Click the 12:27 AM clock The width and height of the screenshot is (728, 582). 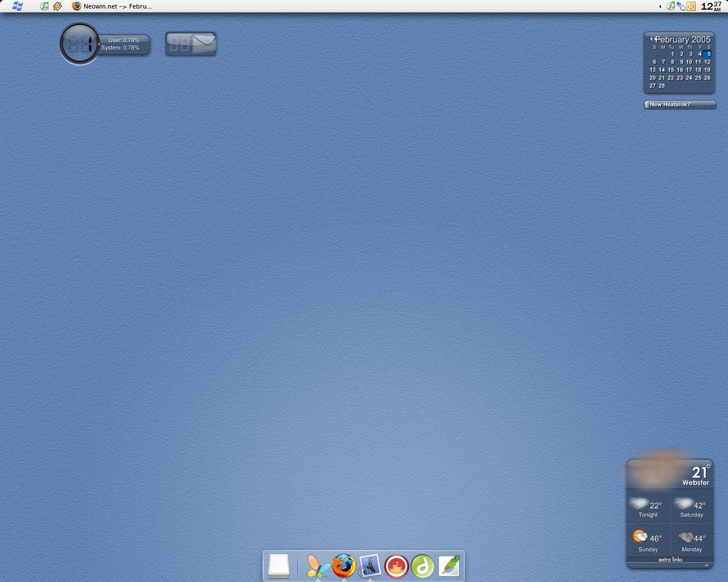click(x=711, y=6)
